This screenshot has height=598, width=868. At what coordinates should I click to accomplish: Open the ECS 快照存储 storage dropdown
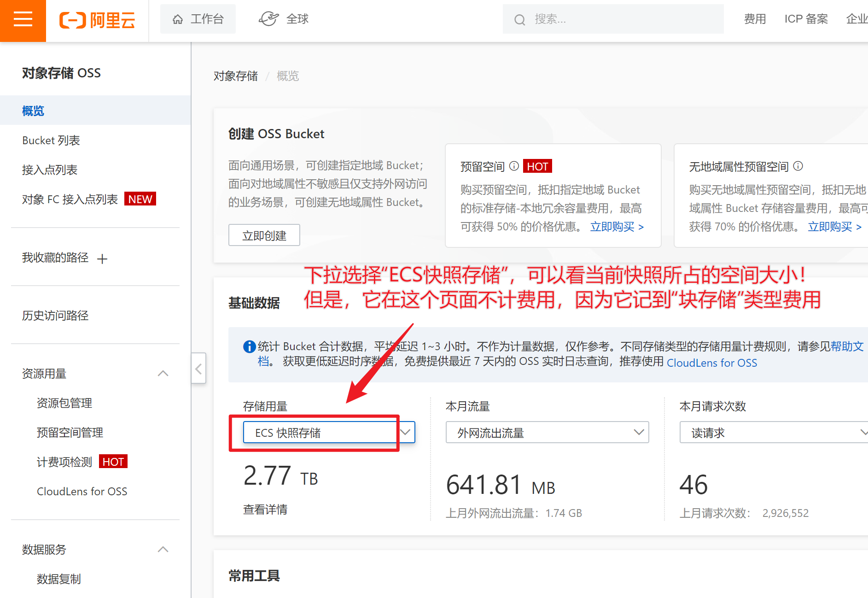(x=329, y=433)
